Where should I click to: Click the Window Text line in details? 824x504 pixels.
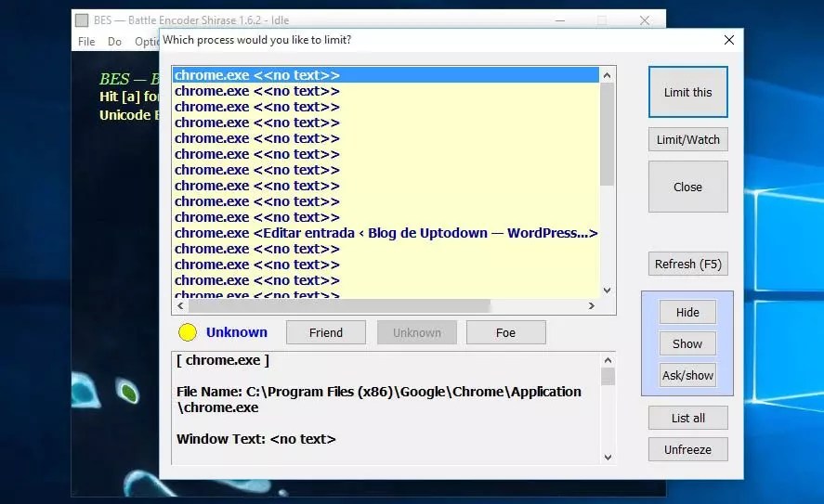coord(255,439)
